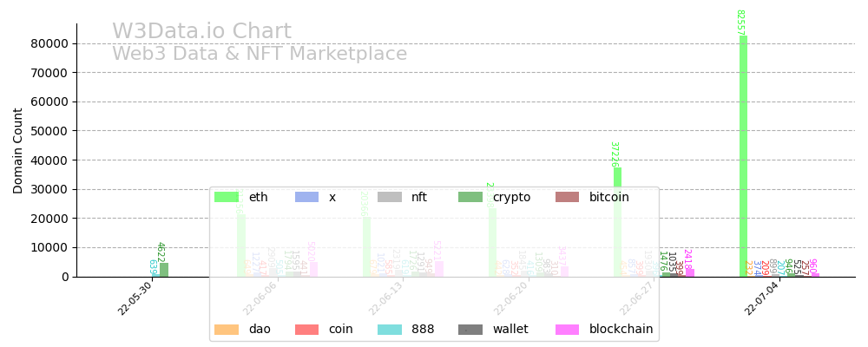The image size is (868, 347).
Task: Click the 22-07-04 date axis label
Action: (x=761, y=298)
